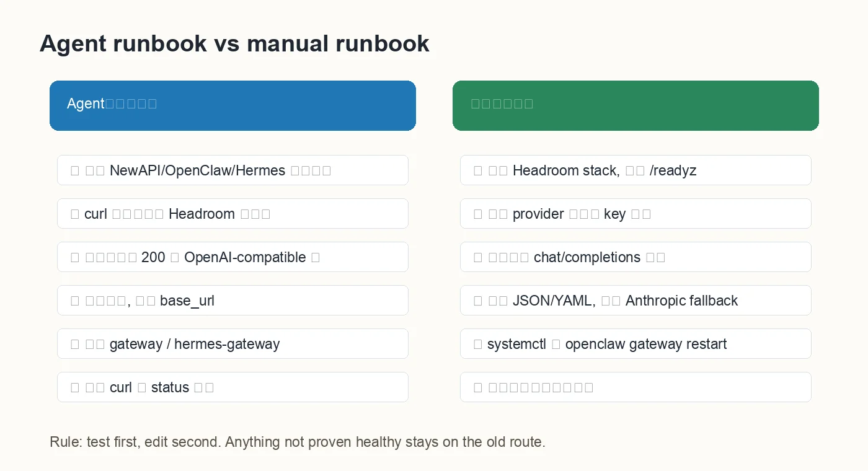Select the green column header card
Screen dimensions: 868x471
[635, 105]
